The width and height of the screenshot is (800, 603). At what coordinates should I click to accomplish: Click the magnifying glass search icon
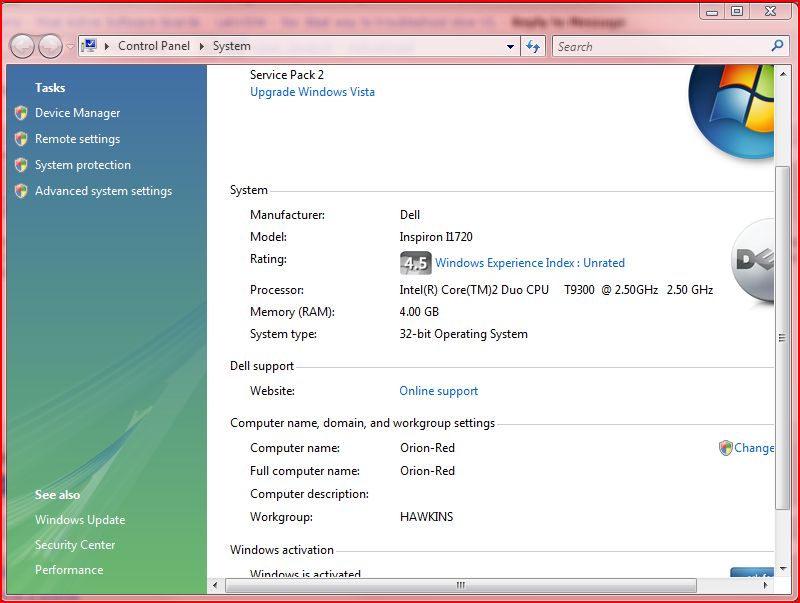[x=777, y=46]
